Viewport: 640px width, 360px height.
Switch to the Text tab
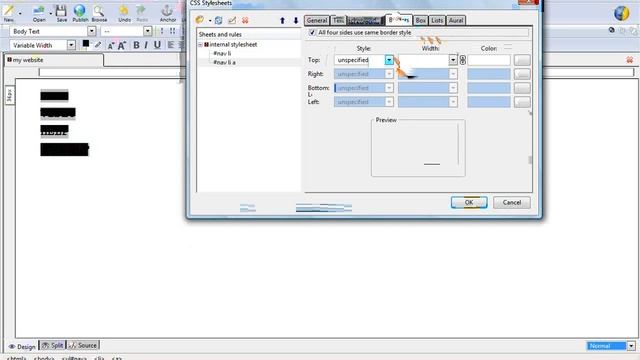coord(338,20)
